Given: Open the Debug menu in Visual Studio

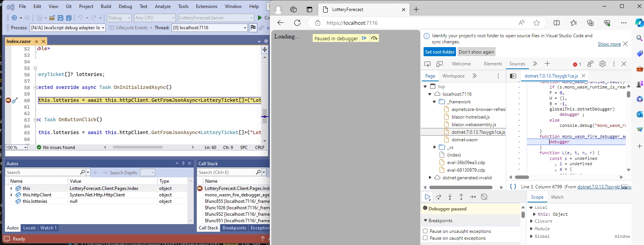Looking at the screenshot, I should click(x=125, y=6).
